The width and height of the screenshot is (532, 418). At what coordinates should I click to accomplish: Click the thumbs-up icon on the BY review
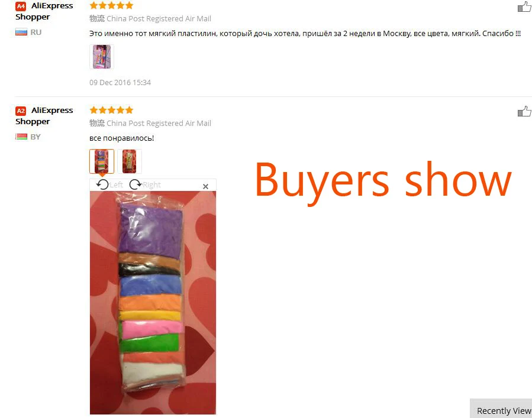[524, 111]
